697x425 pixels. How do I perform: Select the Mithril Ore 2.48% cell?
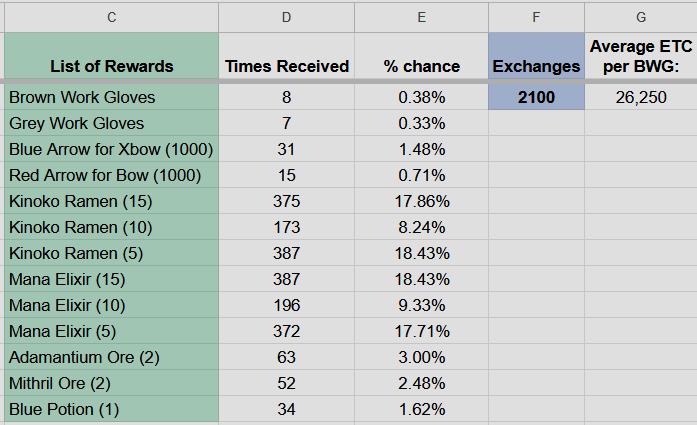click(421, 383)
